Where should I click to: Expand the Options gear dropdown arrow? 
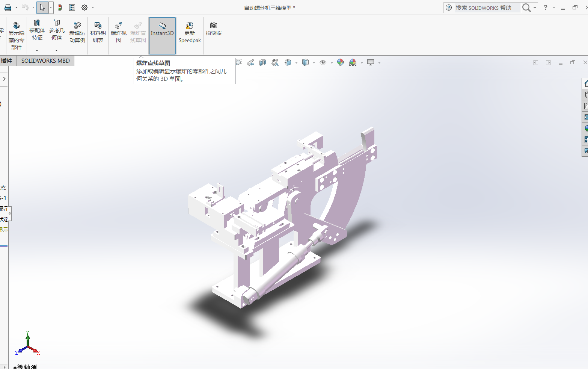93,8
